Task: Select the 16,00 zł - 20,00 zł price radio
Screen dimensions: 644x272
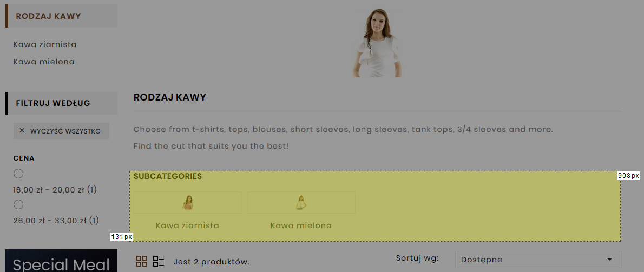Action: click(18, 174)
